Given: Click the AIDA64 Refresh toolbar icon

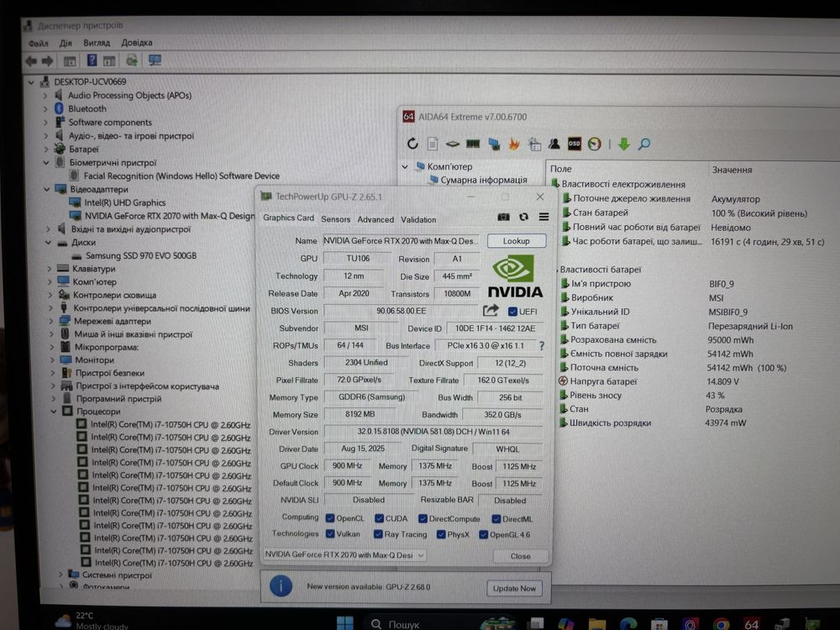Looking at the screenshot, I should tap(412, 144).
